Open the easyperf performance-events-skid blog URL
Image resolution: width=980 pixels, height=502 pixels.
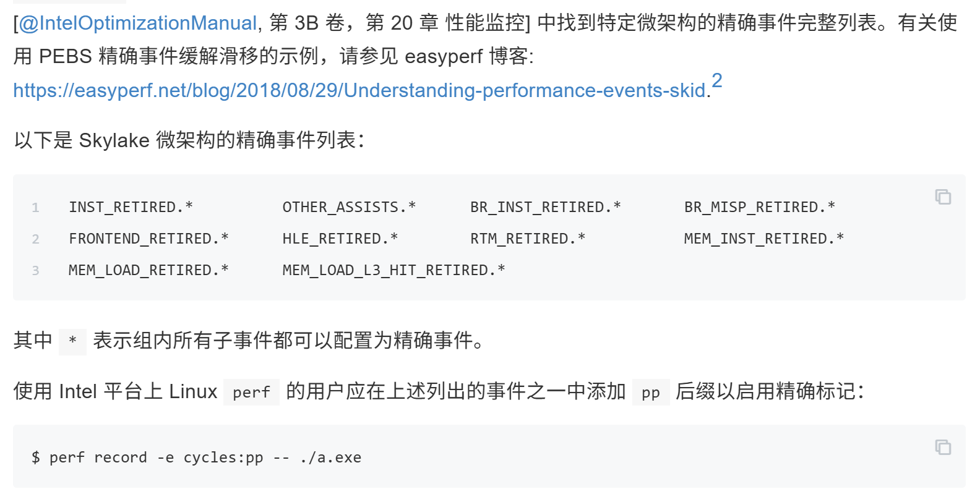[x=359, y=90]
